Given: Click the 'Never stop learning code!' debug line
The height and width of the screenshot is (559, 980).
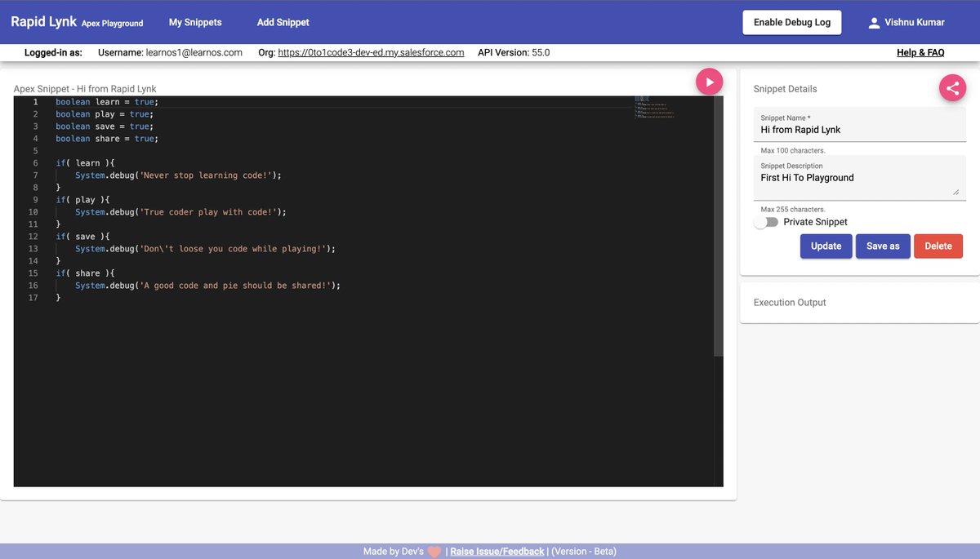Looking at the screenshot, I should (178, 175).
